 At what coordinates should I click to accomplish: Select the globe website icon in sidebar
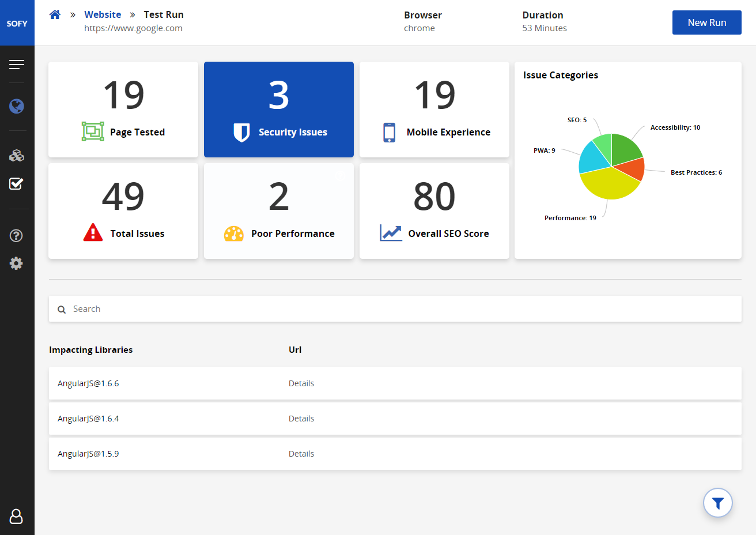tap(17, 106)
